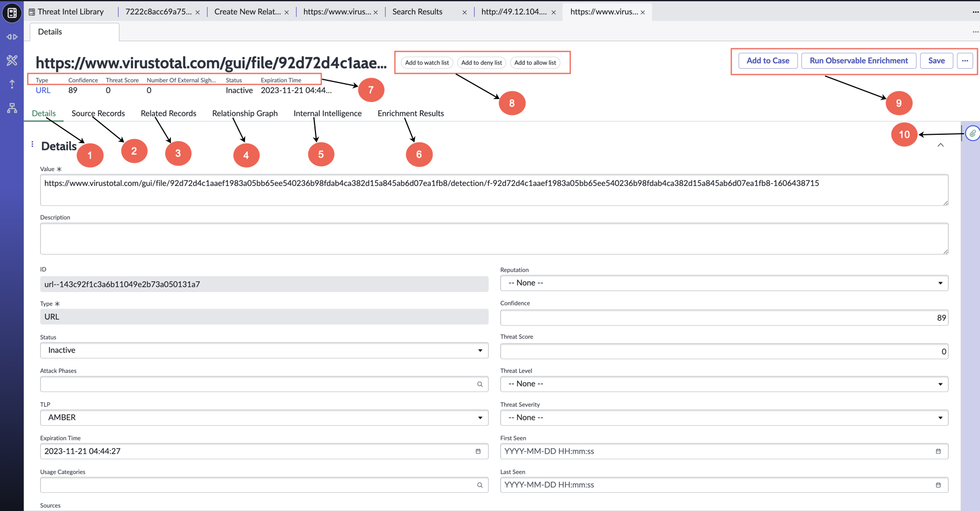Focus the Threat Score input field
The image size is (980, 511).
click(724, 351)
